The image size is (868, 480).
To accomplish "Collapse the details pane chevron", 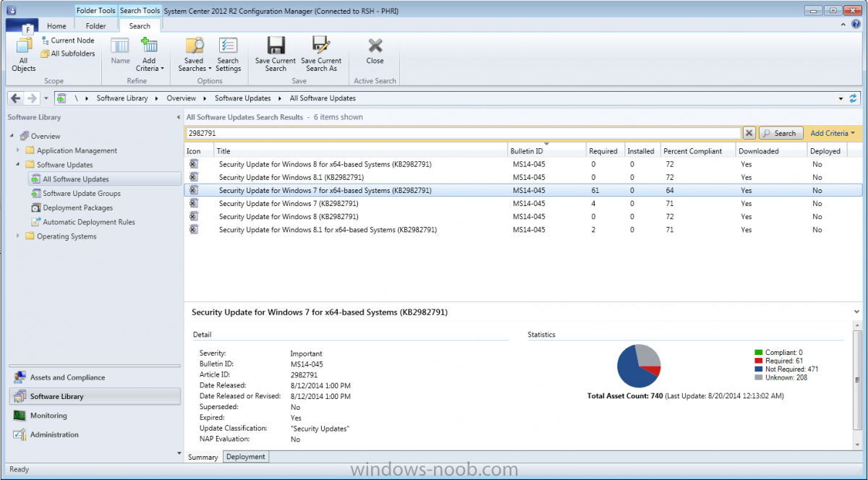I will (x=857, y=312).
